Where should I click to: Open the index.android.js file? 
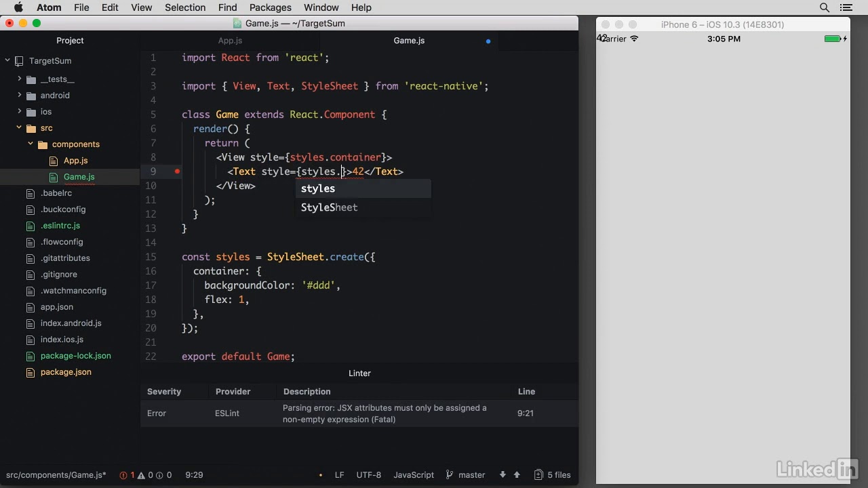coord(71,323)
